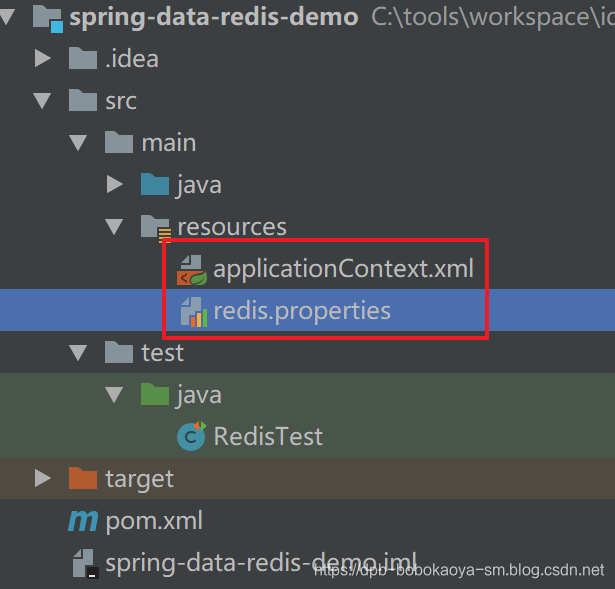Open the pom.xml file name
Viewport: 615px width, 589px height.
point(154,521)
